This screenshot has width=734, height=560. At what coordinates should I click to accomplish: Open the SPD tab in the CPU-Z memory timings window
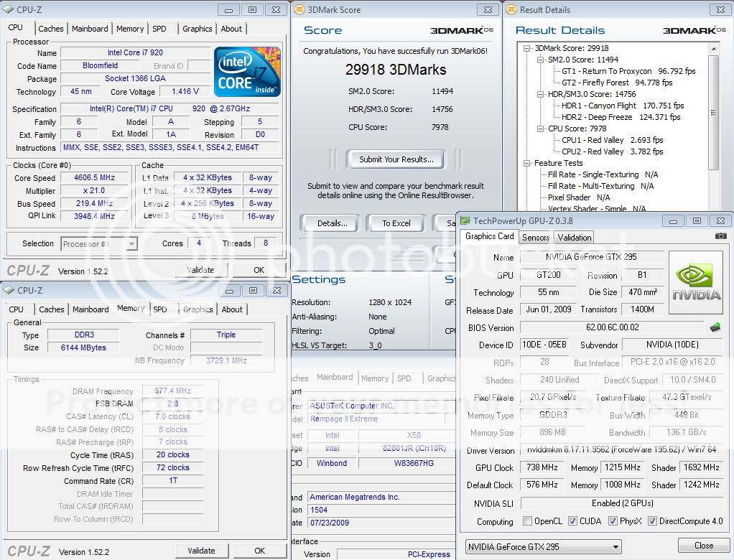160,309
